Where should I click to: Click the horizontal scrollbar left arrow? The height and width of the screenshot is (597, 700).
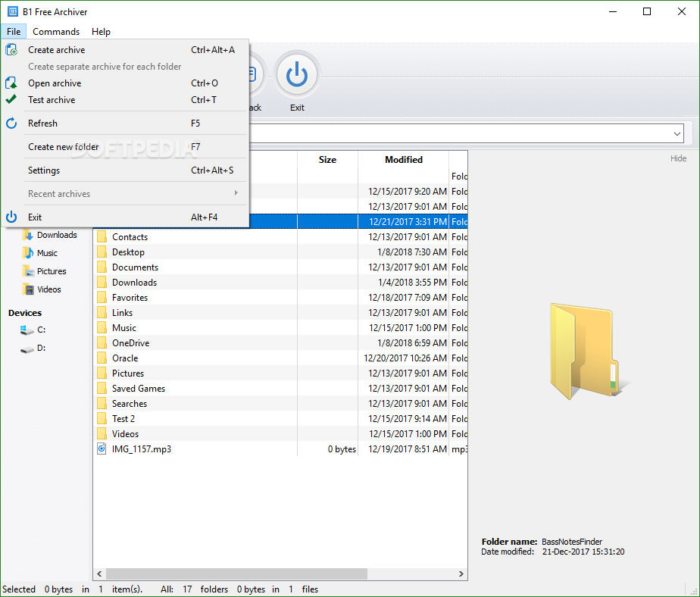99,574
